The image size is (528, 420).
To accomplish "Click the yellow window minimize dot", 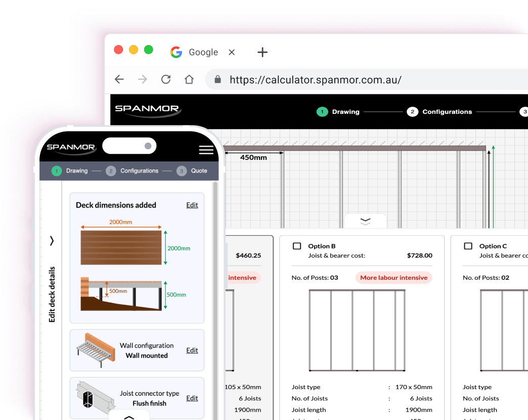I will tap(134, 50).
